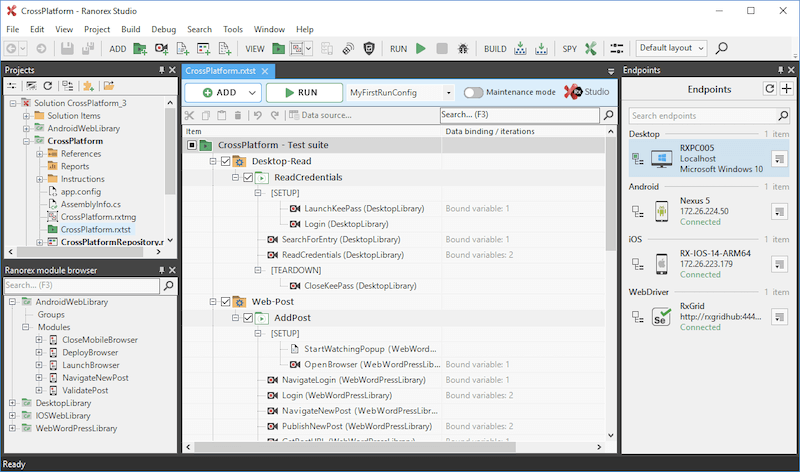Expand the AndroidWebLibrary project node
Image resolution: width=800 pixels, height=472 pixels.
point(26,129)
